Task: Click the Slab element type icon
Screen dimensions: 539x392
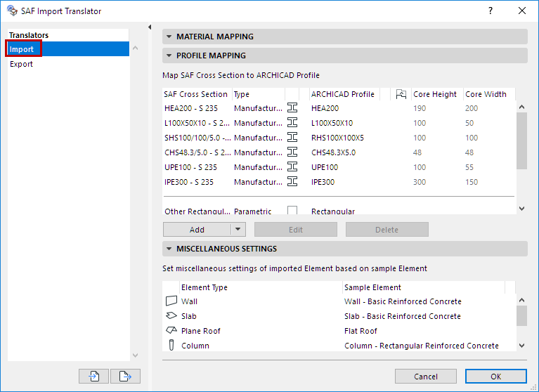Action: coord(171,316)
